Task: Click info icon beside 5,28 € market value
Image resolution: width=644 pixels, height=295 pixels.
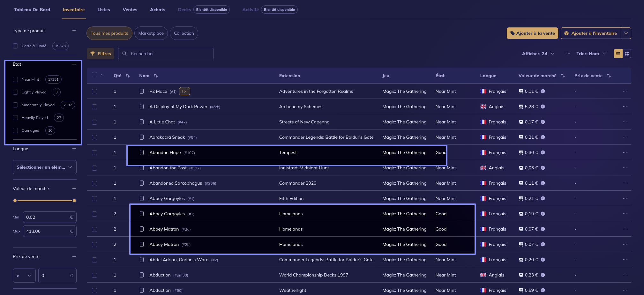Action: coord(543,107)
